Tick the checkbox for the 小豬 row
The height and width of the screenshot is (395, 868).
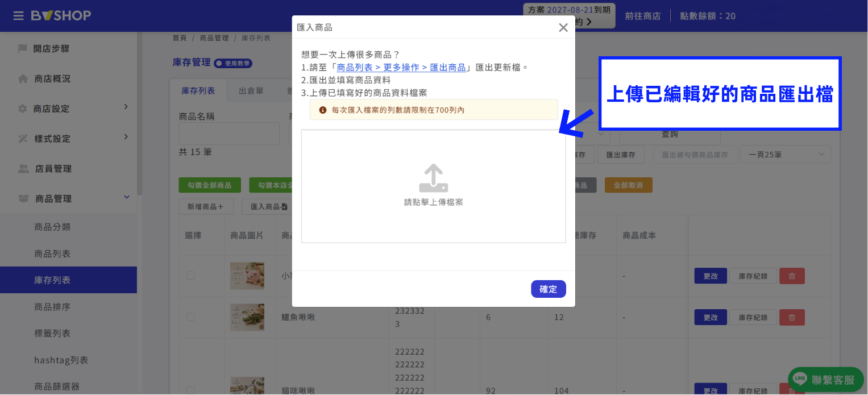tap(190, 276)
